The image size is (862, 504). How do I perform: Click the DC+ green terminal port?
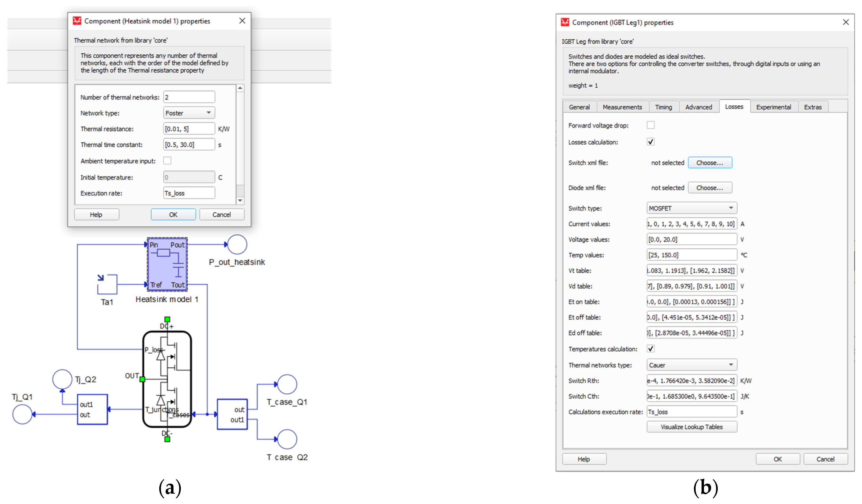(x=167, y=319)
